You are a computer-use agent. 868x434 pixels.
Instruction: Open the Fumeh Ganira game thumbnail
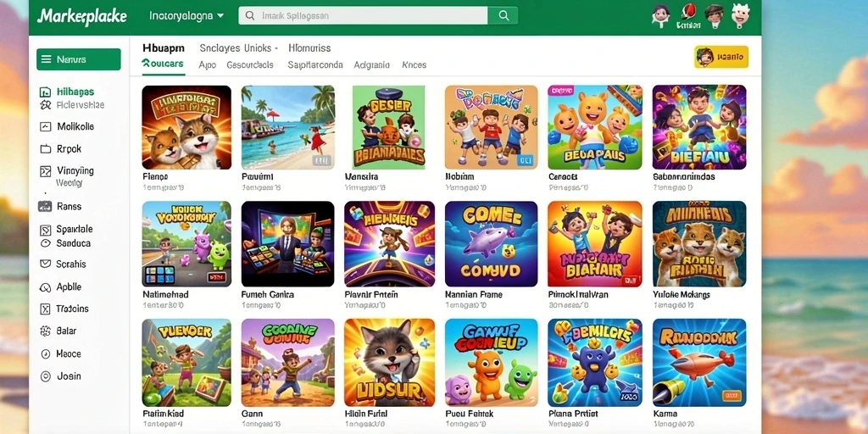click(288, 243)
